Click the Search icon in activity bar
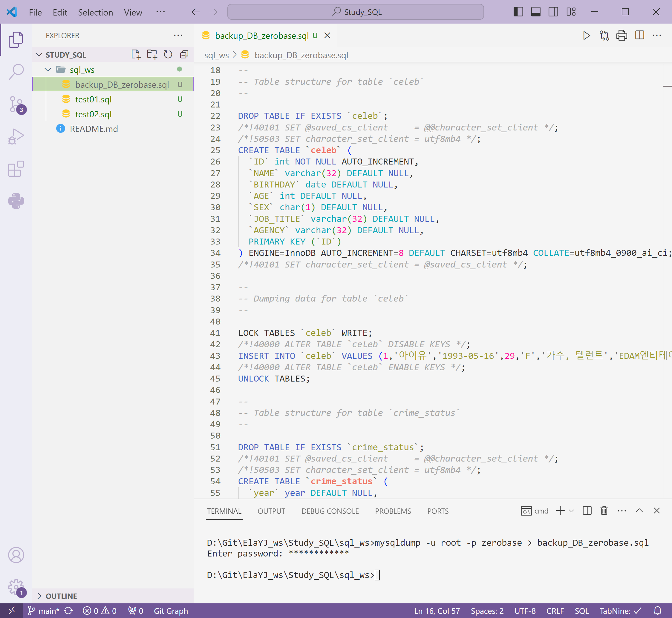 16,72
